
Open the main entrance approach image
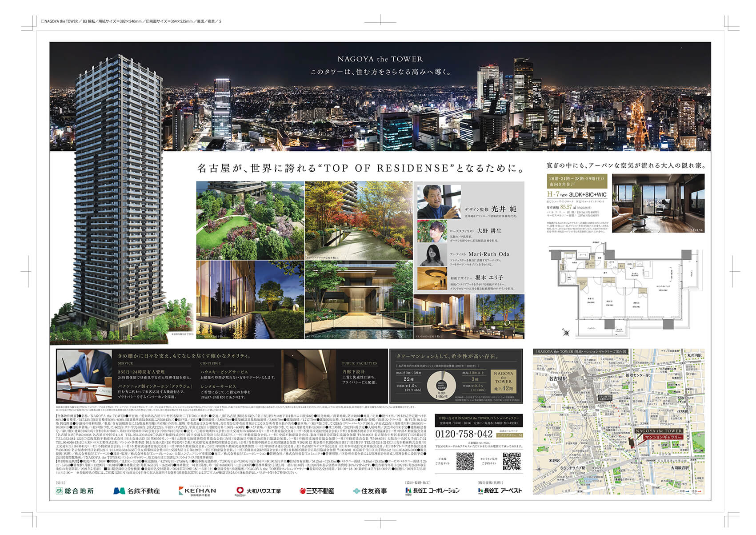(359, 300)
